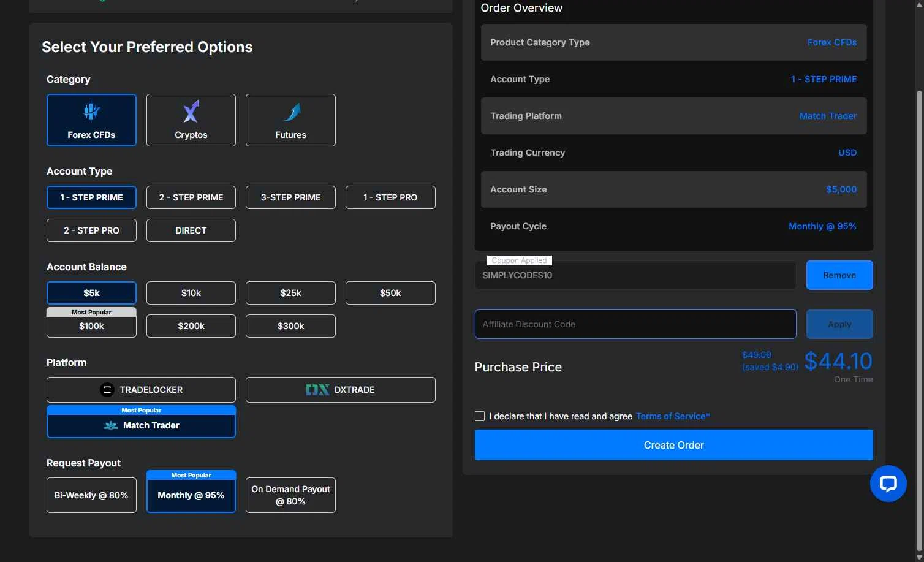Viewport: 924px width, 562px height.
Task: Choose 1 - STEP PRO account type
Action: click(390, 197)
